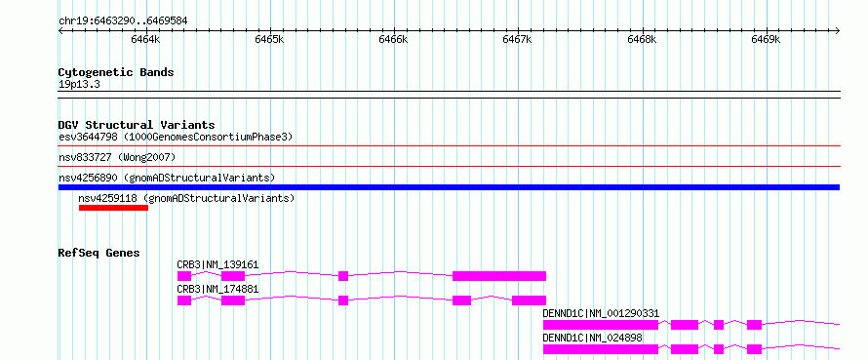Open transcript DENND1C|NM_001290331 label
Image resolution: width=868 pixels, height=360 pixels.
point(601,314)
